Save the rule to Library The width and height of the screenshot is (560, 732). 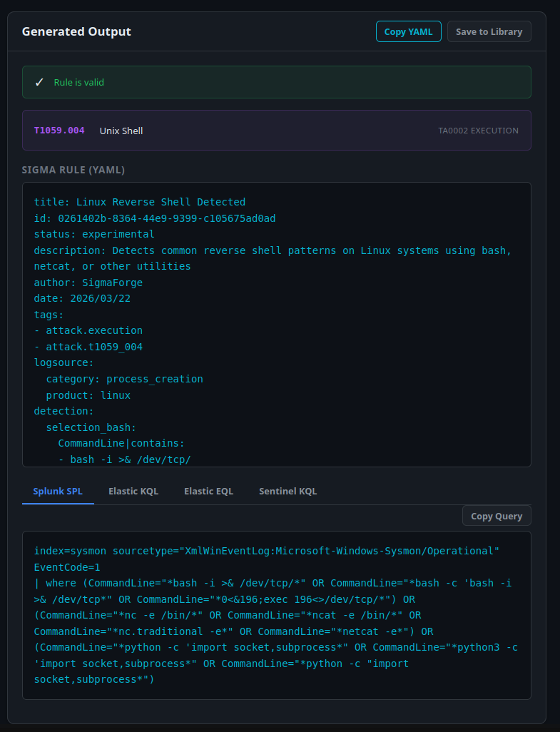[489, 31]
